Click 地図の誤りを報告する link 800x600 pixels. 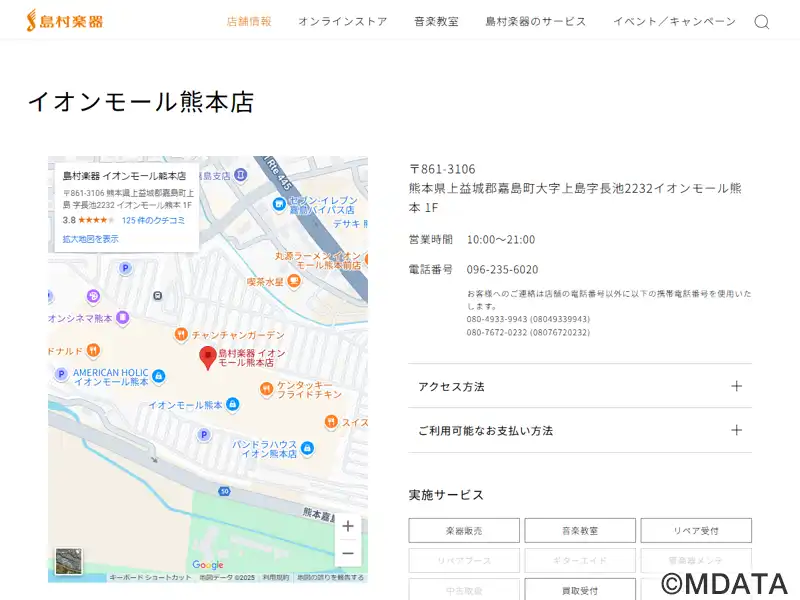click(331, 578)
